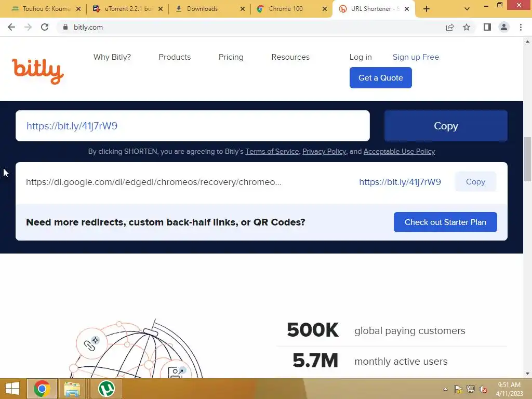Viewport: 532px width, 399px height.
Task: Close the Touhou 6 tab
Action: (x=78, y=9)
